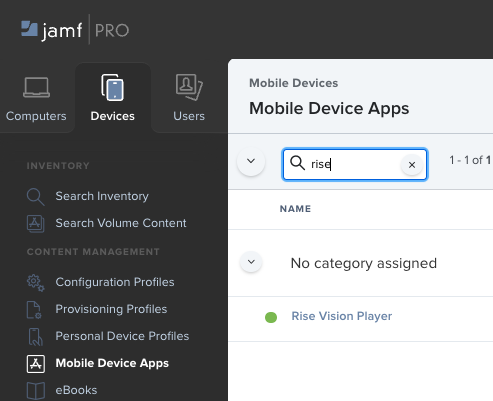Click the Personal Device Profiles icon
This screenshot has width=493, height=401.
tap(35, 337)
